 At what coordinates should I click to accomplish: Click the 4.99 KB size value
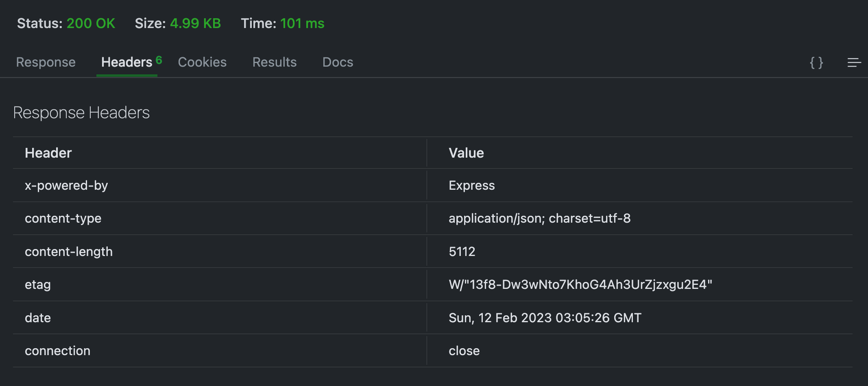(x=195, y=23)
